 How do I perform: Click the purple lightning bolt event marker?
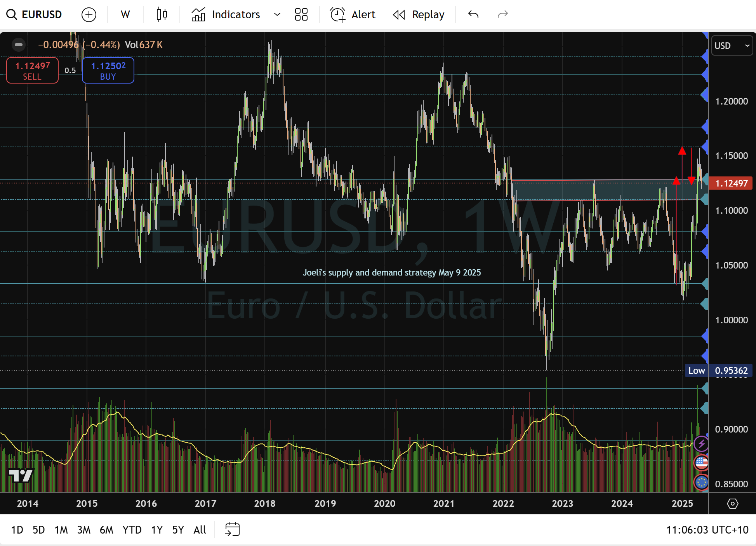tap(701, 444)
